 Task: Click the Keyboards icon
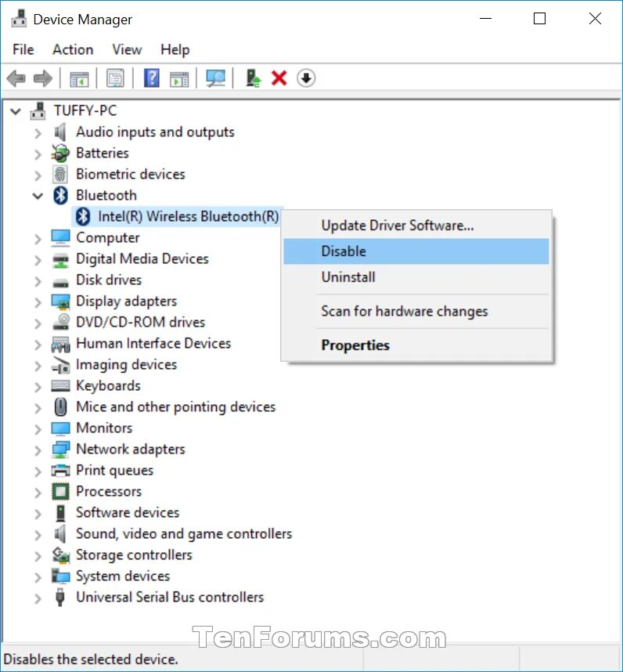coord(60,386)
